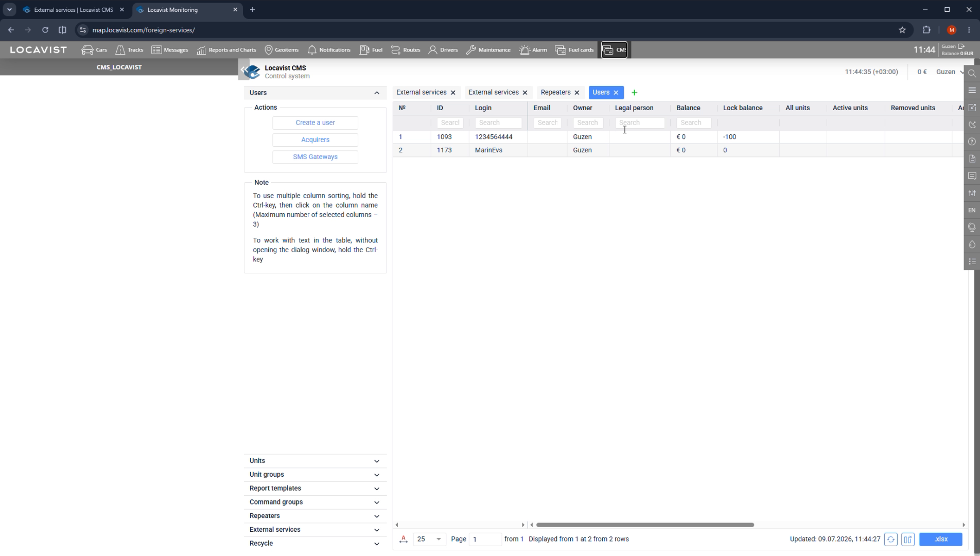Open the Messages section
Image resolution: width=980 pixels, height=556 pixels.
pyautogui.click(x=169, y=50)
